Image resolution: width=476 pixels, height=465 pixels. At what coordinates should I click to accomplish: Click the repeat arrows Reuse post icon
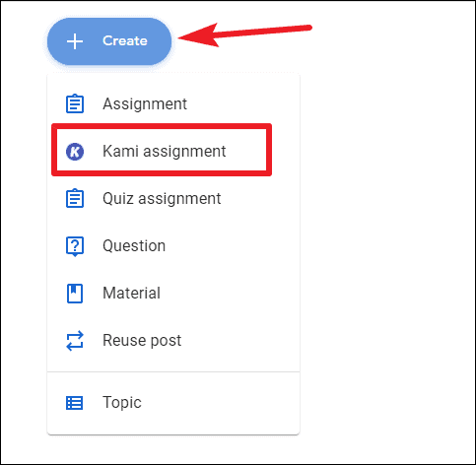(x=75, y=341)
